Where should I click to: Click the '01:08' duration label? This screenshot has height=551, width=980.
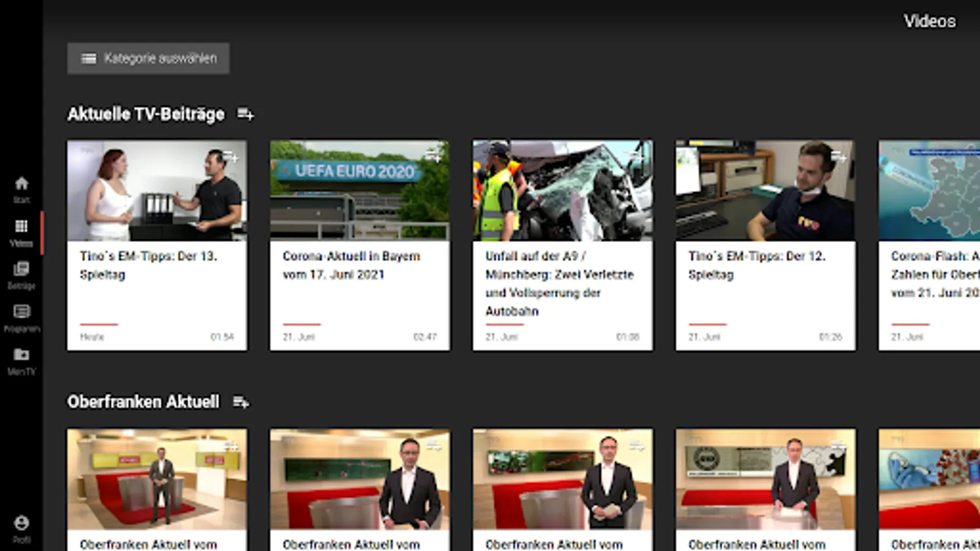tap(628, 337)
